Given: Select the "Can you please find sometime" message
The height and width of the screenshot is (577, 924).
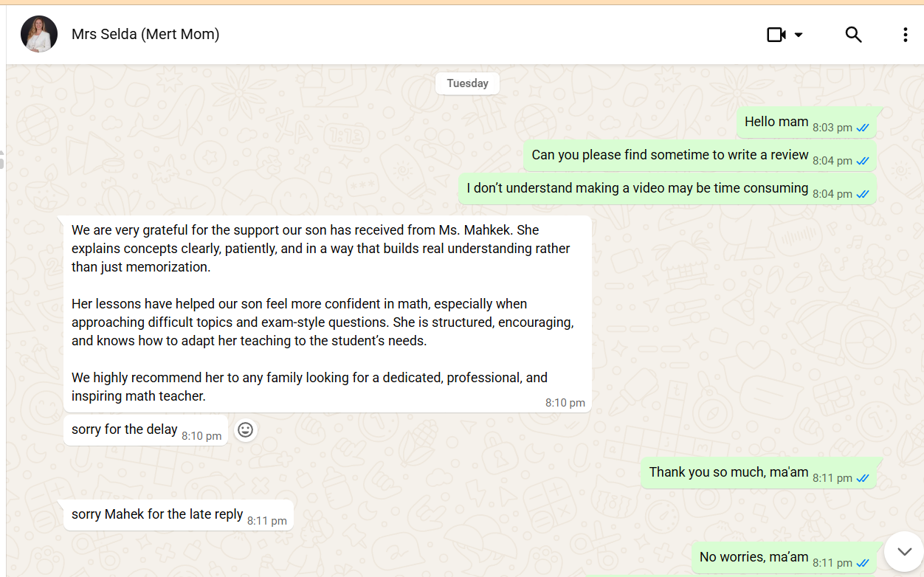Looking at the screenshot, I should pyautogui.click(x=700, y=156).
